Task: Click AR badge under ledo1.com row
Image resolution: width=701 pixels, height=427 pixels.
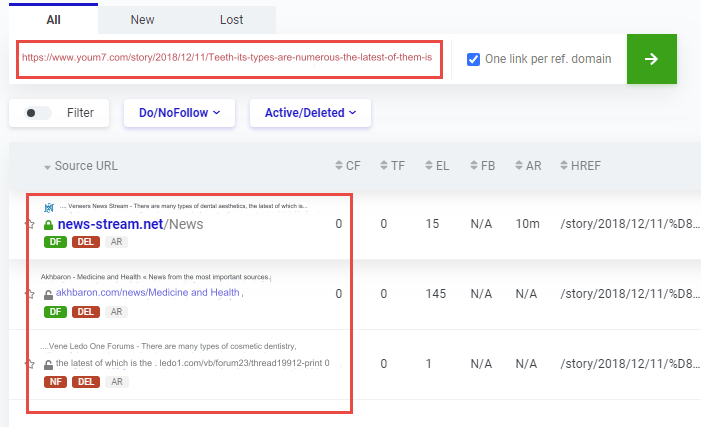Action: [x=117, y=382]
